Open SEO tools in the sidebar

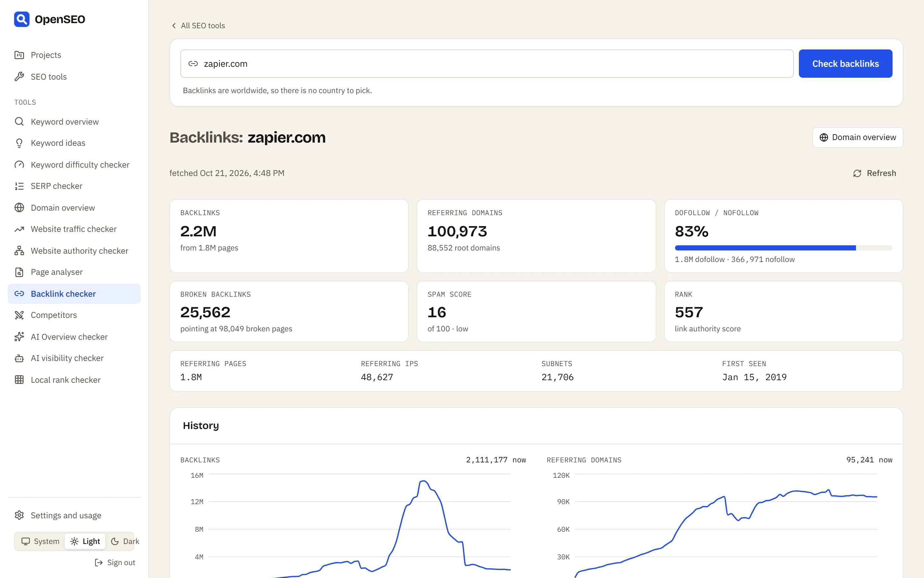click(74, 77)
